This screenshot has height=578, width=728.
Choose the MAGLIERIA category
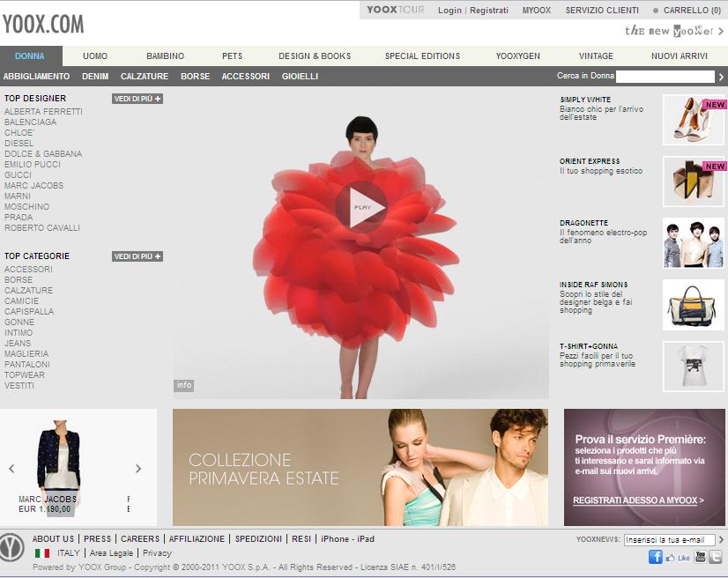26,354
